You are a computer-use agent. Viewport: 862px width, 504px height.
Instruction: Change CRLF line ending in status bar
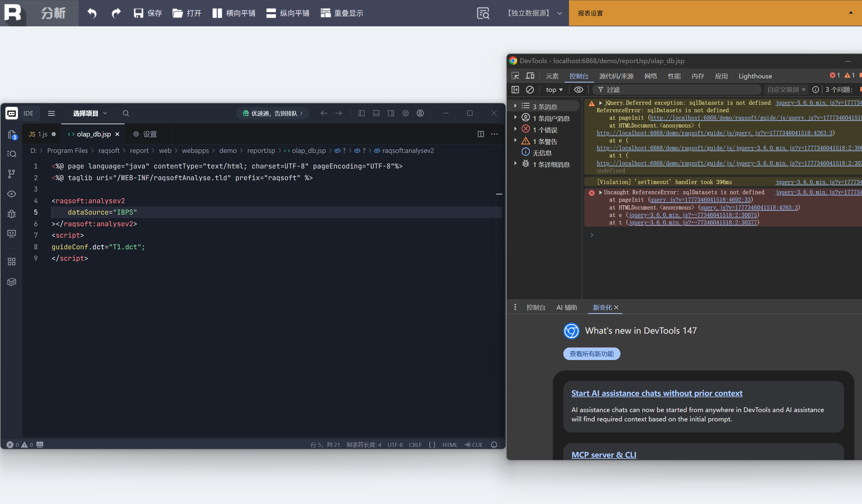415,444
